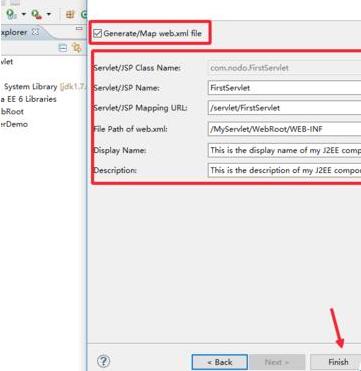Image resolution: width=361 pixels, height=371 pixels.
Task: Click the Servlet/JSP Mapping URL field
Action: (284, 108)
